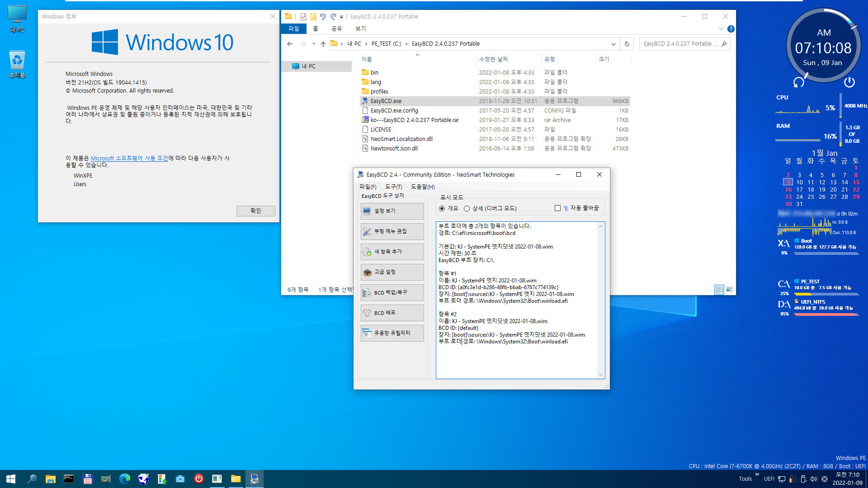The width and height of the screenshot is (868, 488).
Task: Switch to large icons view in Explorer status bar
Action: [x=729, y=290]
